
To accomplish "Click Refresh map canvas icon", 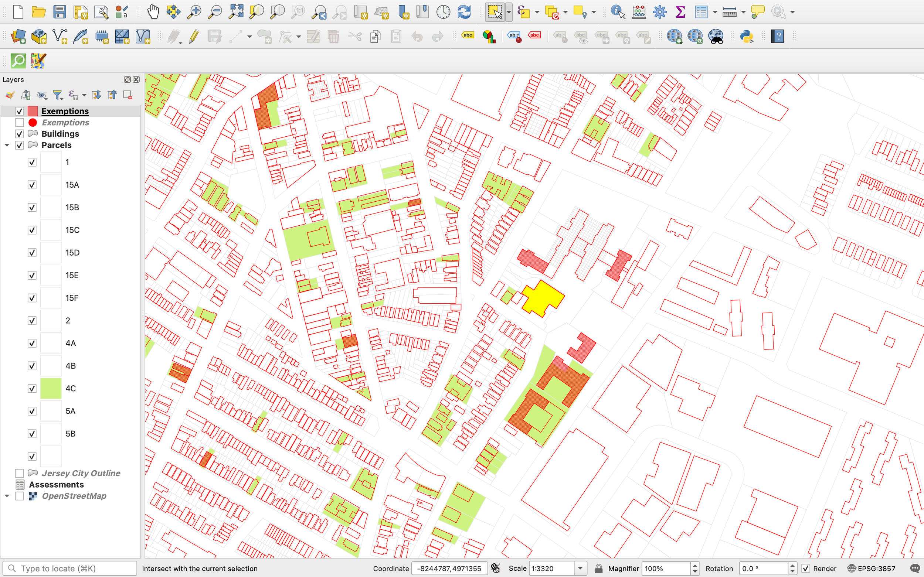I will 464,12.
